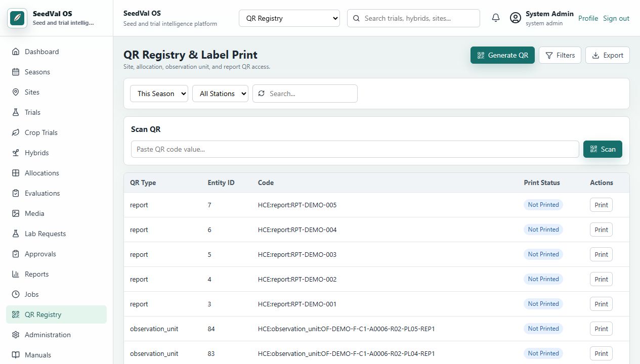The width and height of the screenshot is (640, 364).
Task: Open Administration section
Action: 56,335
